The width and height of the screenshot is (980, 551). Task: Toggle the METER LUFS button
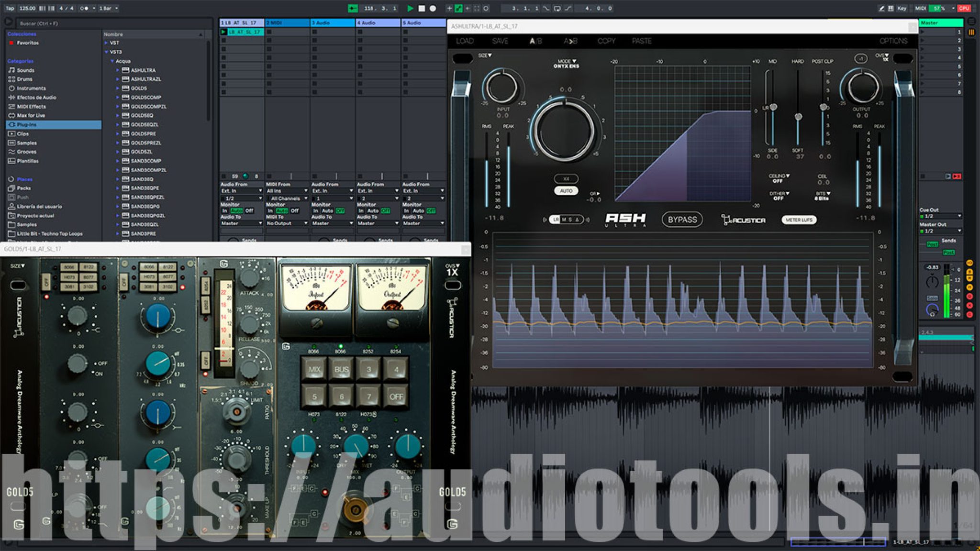click(799, 220)
